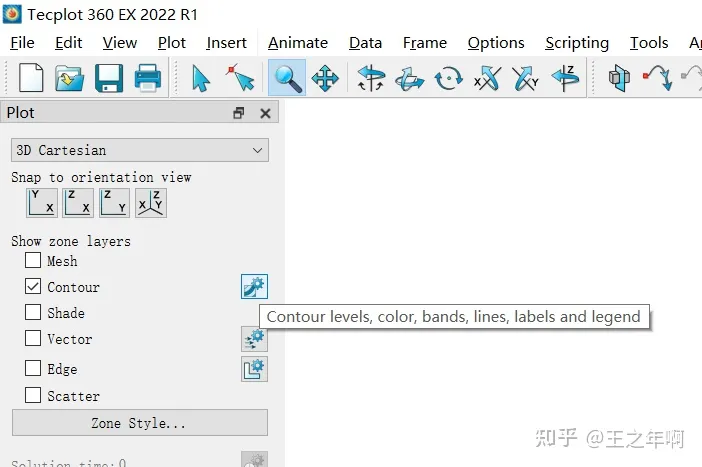Screen dimensions: 702x467
Task: Select the Z-axis rotate tool
Action: click(x=565, y=78)
